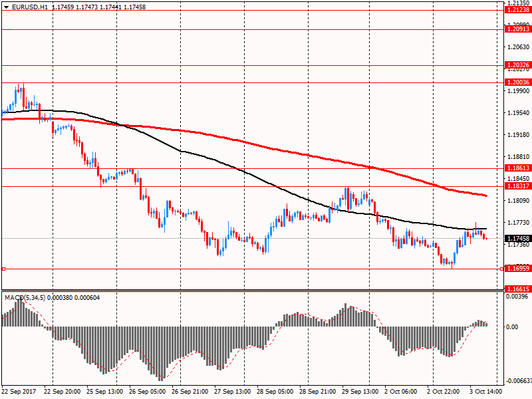
Task: Click the 29 Sep 13:00 time label
Action: click(360, 392)
